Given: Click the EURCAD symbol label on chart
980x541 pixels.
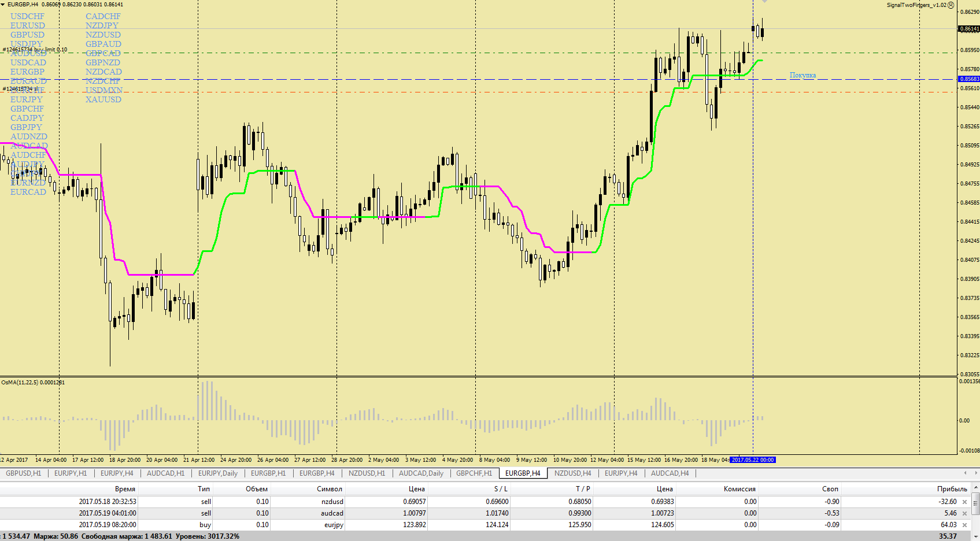Looking at the screenshot, I should [28, 192].
